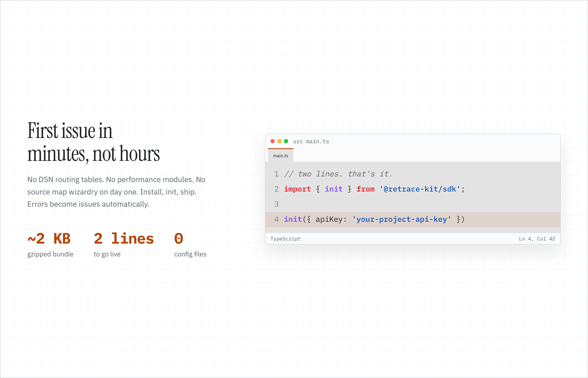Click the TypeScript status bar label
This screenshot has height=378, width=588.
click(x=285, y=239)
